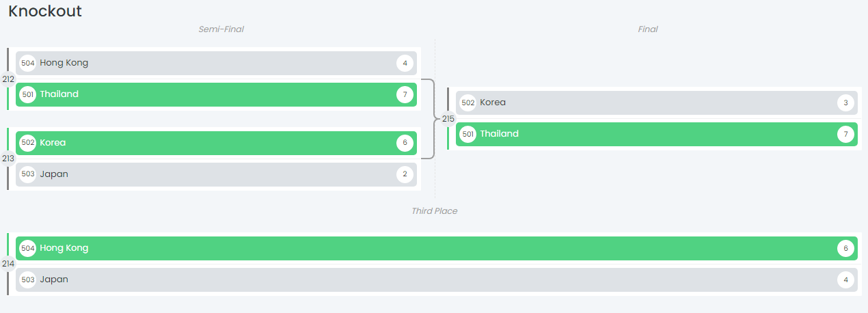
Task: Open match number 213
Action: tap(8, 159)
